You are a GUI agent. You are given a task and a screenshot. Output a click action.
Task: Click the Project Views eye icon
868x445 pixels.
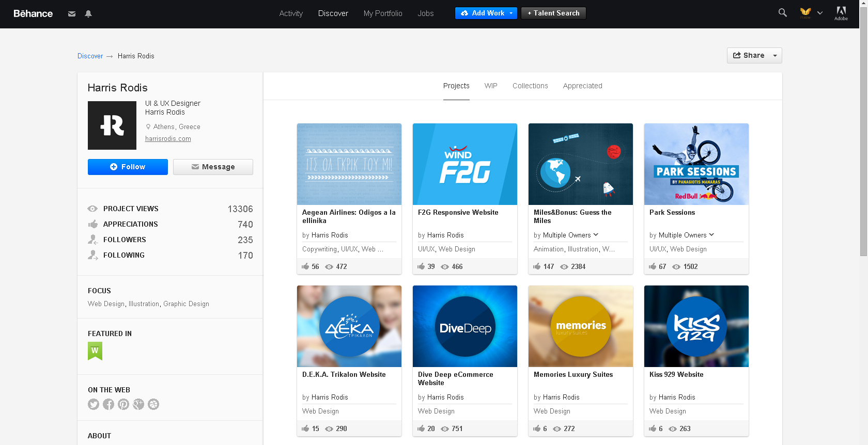pyautogui.click(x=92, y=209)
